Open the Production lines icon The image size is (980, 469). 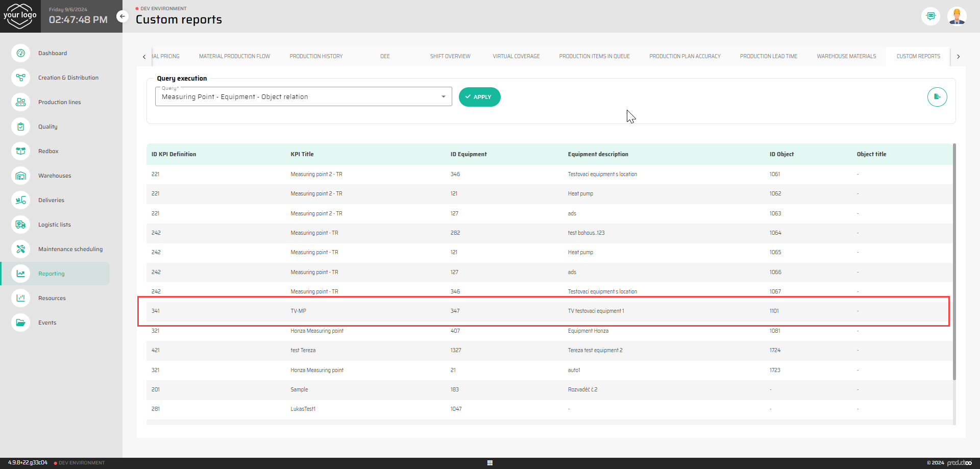tap(20, 102)
